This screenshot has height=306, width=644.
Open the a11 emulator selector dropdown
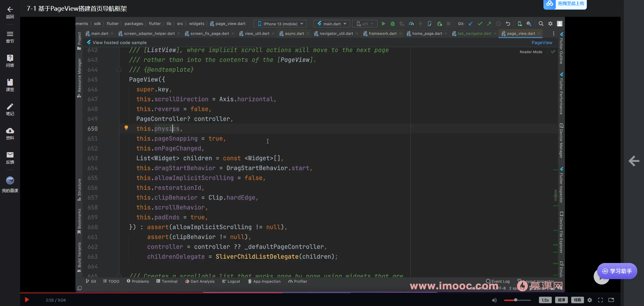[x=365, y=24]
